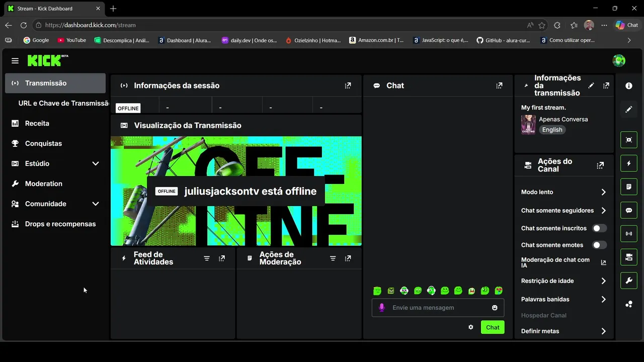
Task: Open the user avatar menu at top right
Action: 619,61
